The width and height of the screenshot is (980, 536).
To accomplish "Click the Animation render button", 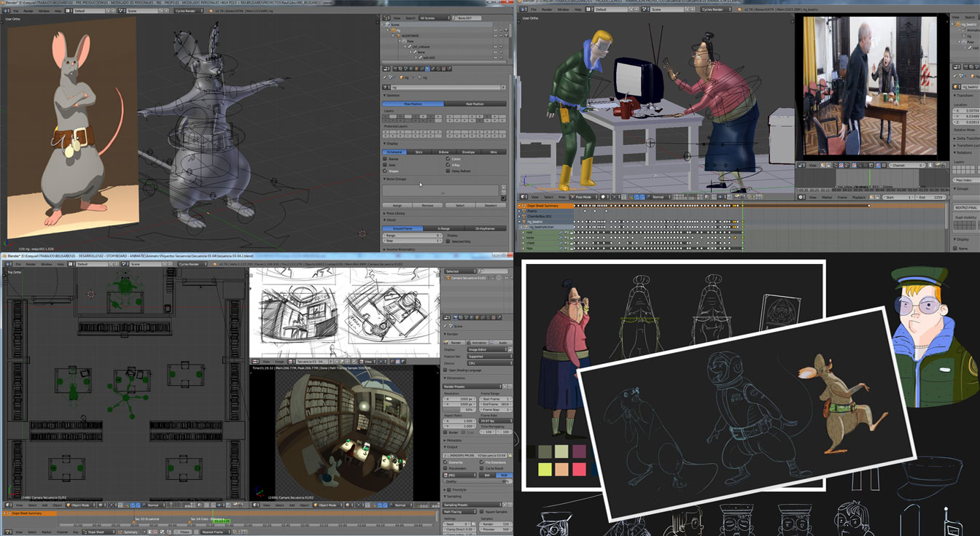I will point(477,343).
